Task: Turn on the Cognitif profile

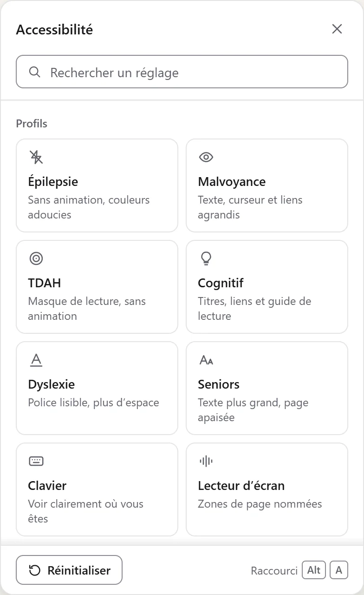Action: 267,287
